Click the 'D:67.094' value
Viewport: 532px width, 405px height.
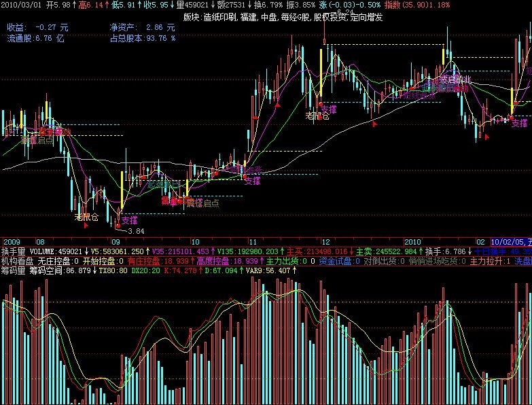coord(221,270)
